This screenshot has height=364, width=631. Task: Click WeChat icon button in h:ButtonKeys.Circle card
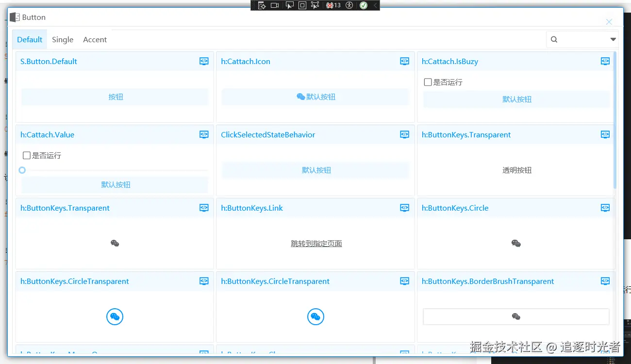pyautogui.click(x=516, y=243)
